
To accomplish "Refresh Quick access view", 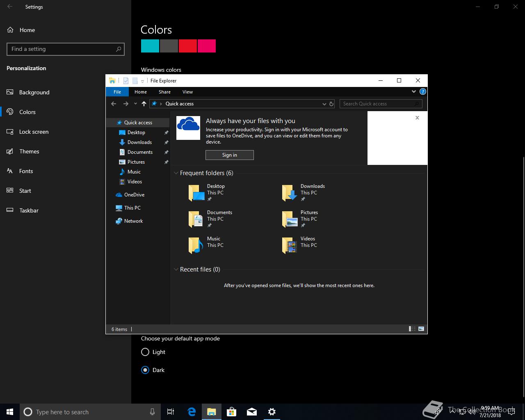I will click(x=331, y=104).
